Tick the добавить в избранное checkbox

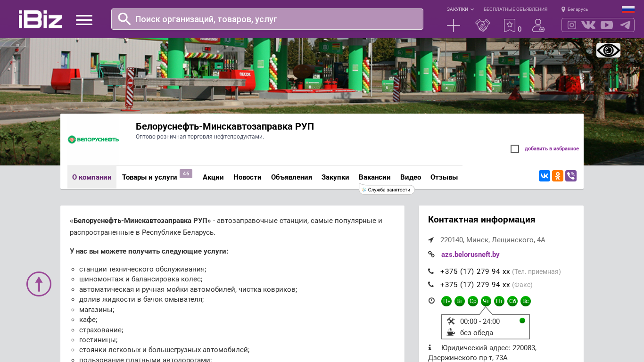click(515, 149)
